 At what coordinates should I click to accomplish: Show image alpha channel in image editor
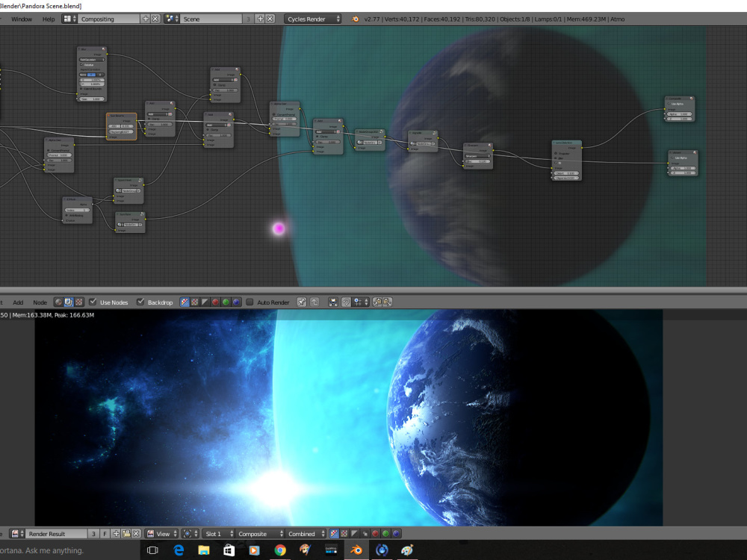(x=354, y=534)
